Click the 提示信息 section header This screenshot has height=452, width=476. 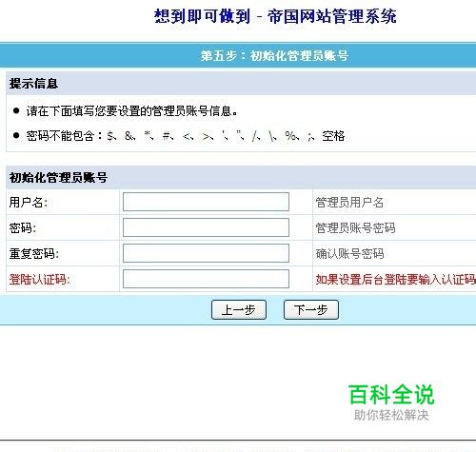[x=33, y=84]
